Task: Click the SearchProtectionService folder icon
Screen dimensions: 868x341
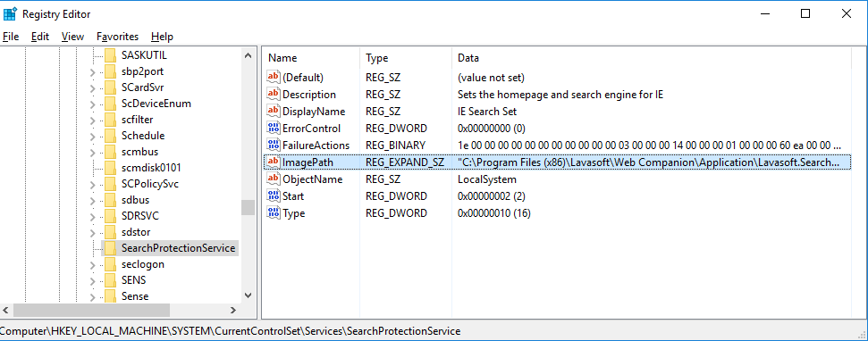Action: pyautogui.click(x=110, y=247)
